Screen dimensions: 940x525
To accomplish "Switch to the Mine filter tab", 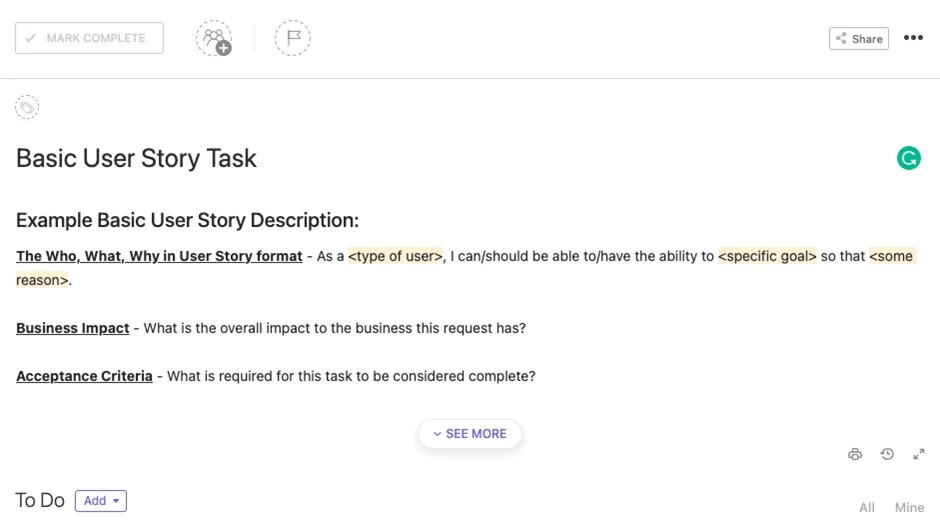I will [x=909, y=508].
